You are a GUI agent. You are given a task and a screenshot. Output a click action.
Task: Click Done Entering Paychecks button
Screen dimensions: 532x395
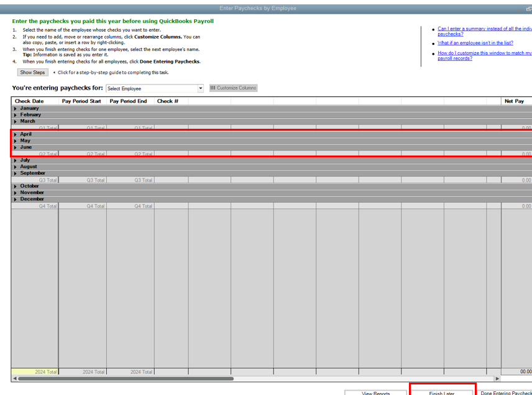505,393
